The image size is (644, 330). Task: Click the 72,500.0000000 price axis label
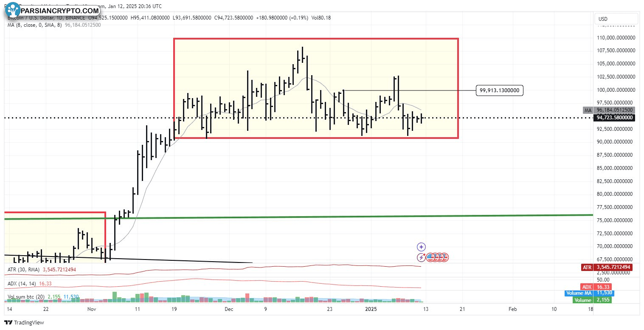coord(616,233)
